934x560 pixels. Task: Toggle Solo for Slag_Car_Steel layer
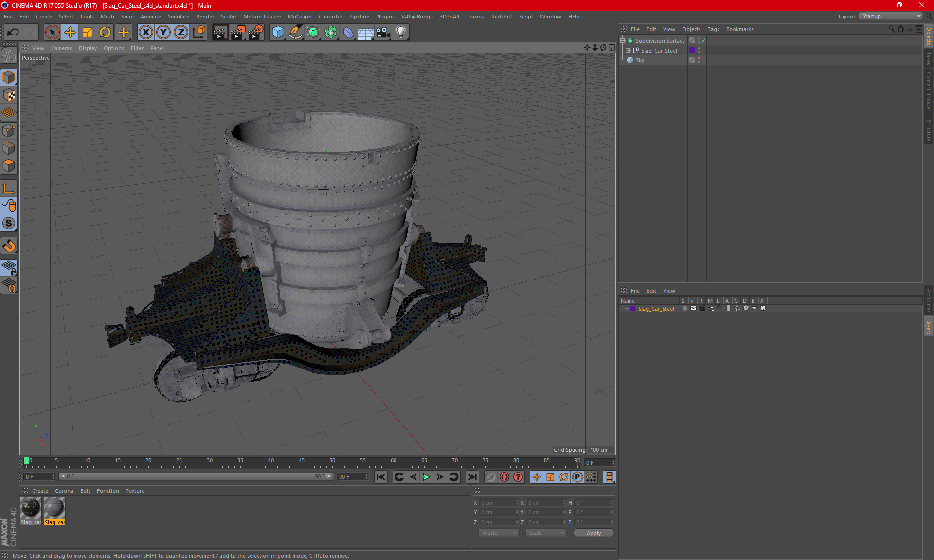pyautogui.click(x=684, y=308)
